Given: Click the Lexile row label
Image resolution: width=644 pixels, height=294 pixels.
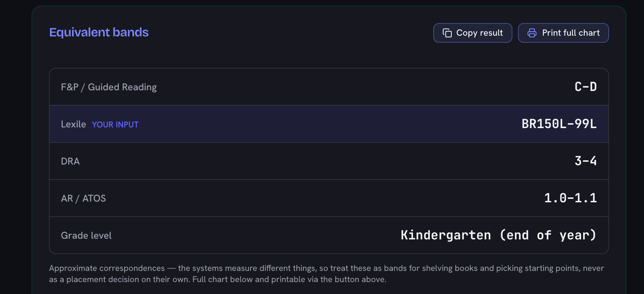Looking at the screenshot, I should [x=73, y=124].
